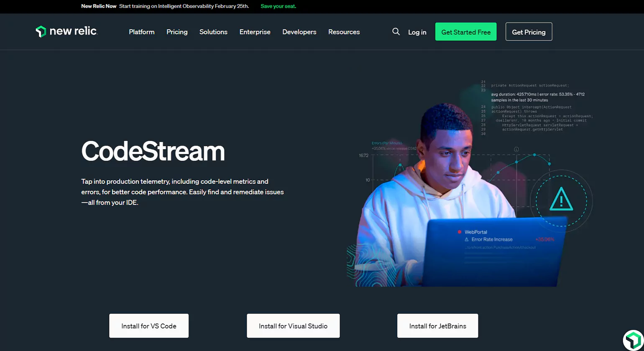Click Get Started Free

(465, 31)
